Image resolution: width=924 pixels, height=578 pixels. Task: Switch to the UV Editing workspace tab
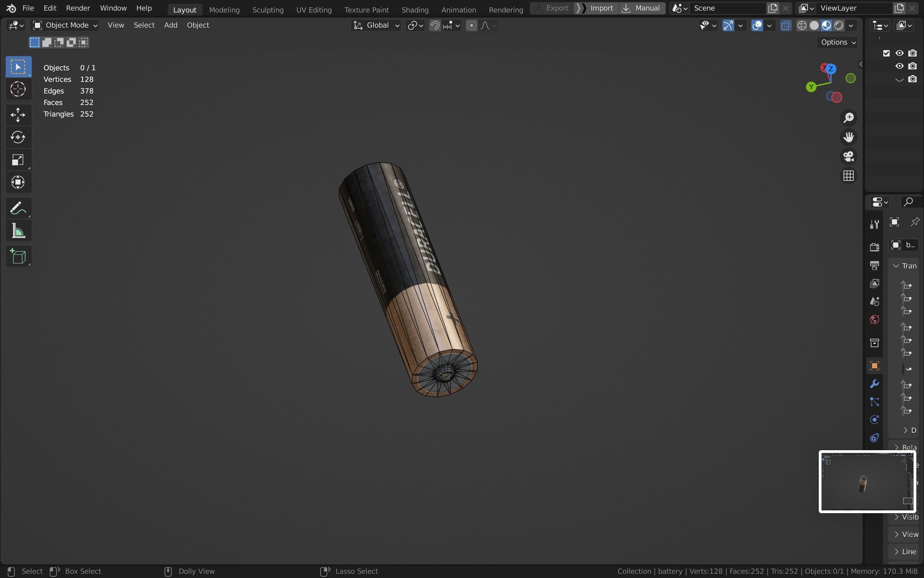pos(314,10)
